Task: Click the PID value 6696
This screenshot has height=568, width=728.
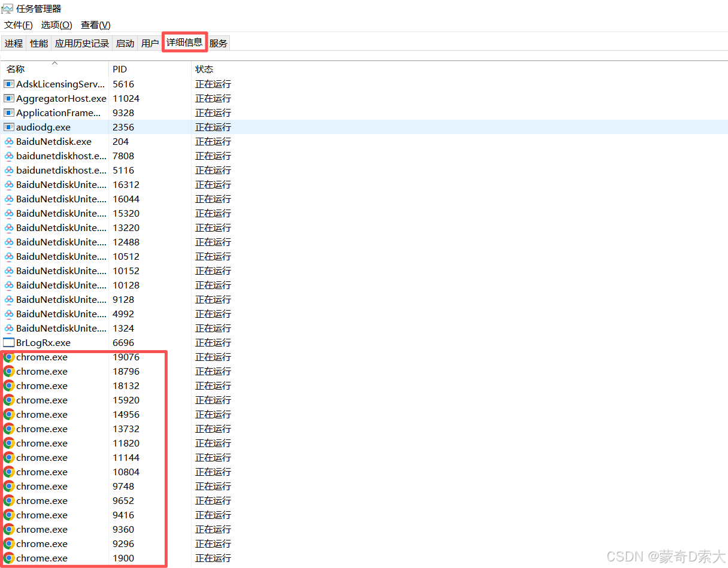Action: (x=123, y=342)
